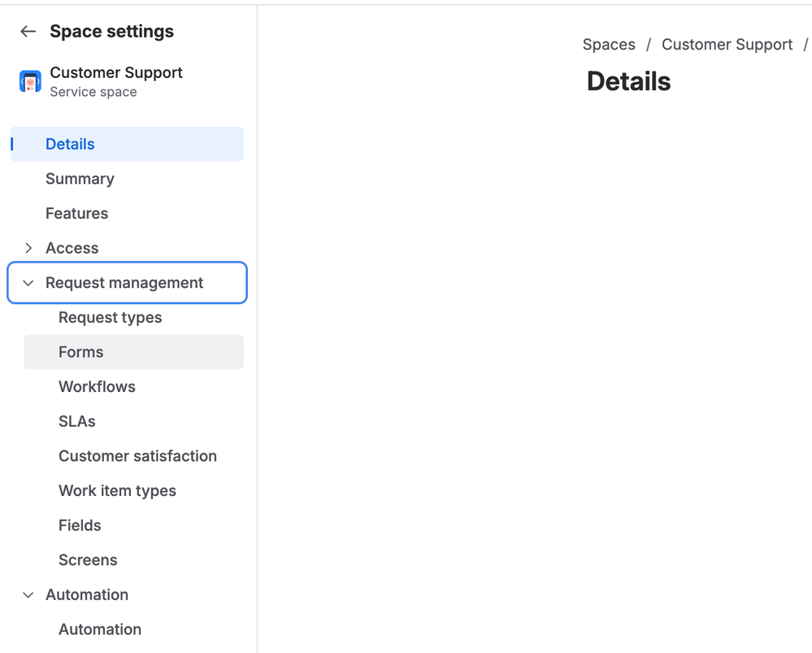812x653 pixels.
Task: Navigate to Workflows settings
Action: click(x=97, y=387)
